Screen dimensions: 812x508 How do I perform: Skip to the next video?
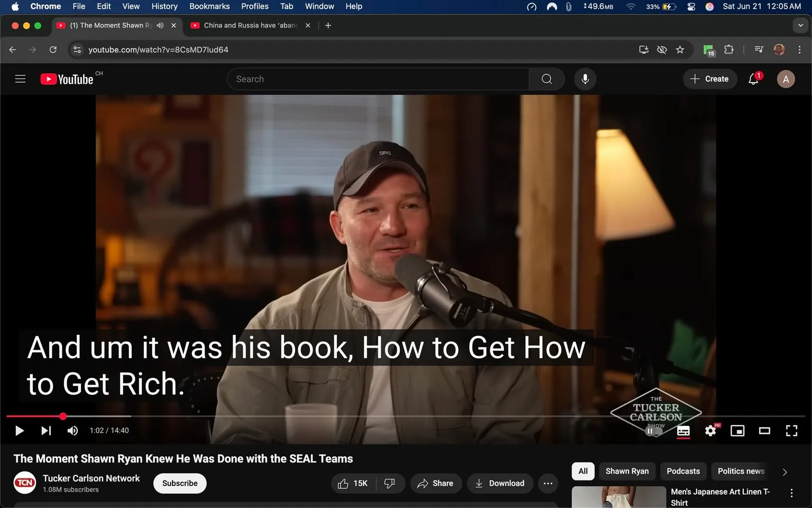46,431
